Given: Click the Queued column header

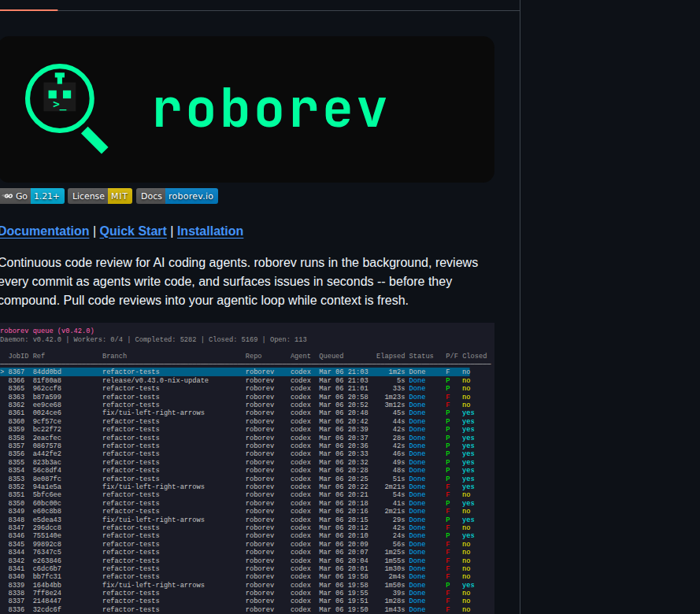Looking at the screenshot, I should pyautogui.click(x=331, y=356).
